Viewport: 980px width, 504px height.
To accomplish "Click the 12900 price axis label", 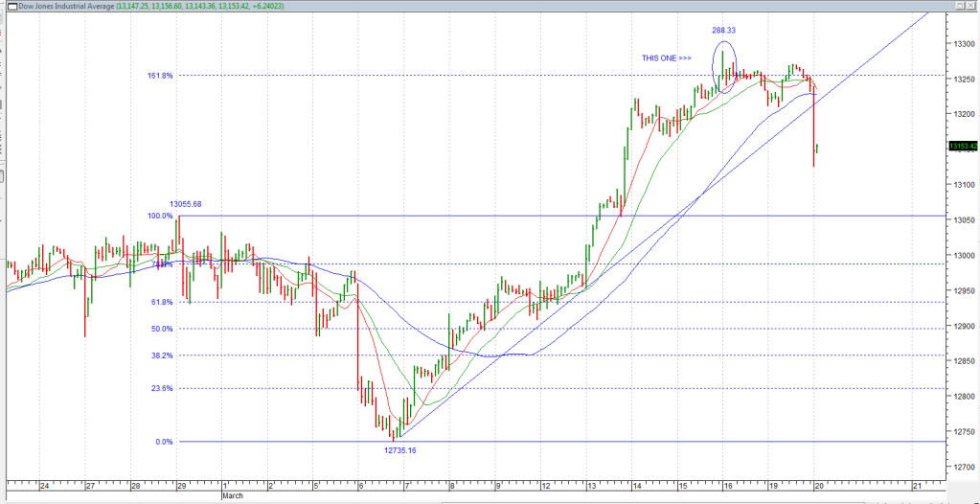I will tap(963, 326).
